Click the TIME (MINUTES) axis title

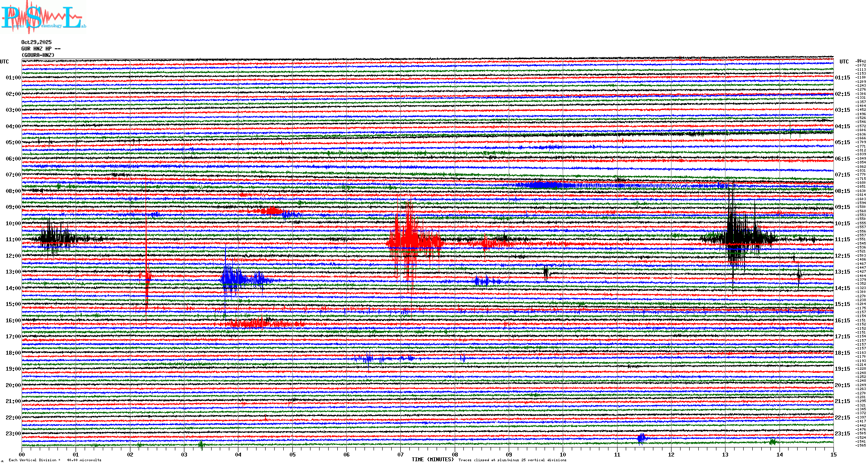[x=433, y=460]
